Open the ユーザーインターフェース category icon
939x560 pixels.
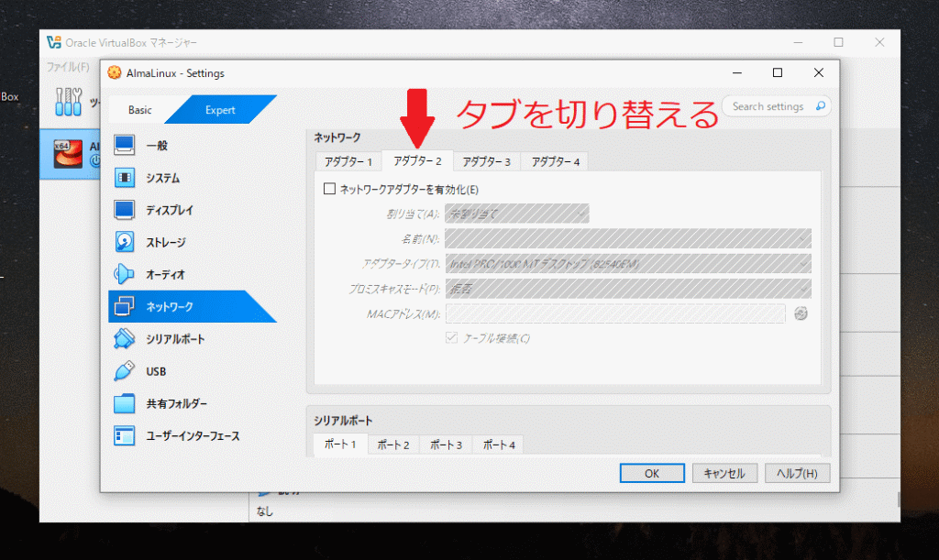point(124,435)
